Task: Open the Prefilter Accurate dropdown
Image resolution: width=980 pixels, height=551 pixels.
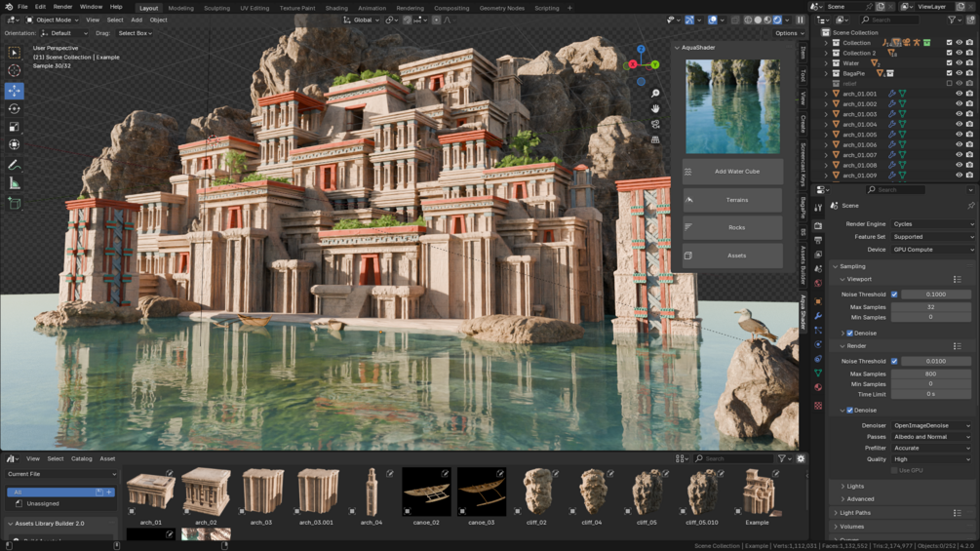Action: 931,448
